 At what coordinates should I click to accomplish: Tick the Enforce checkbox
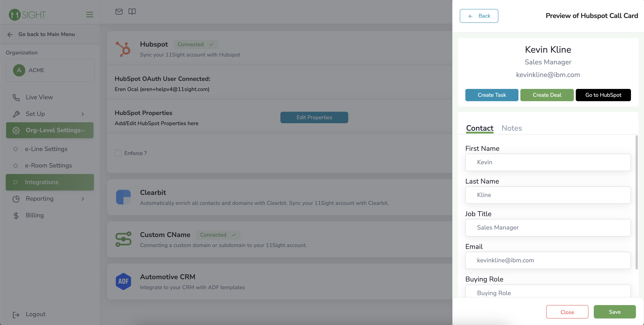tap(118, 153)
